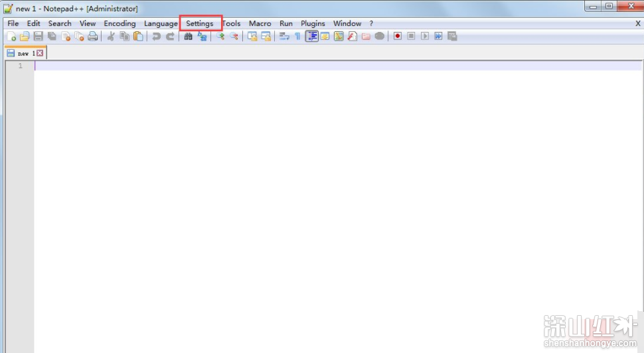Undo the last action via toolbar
644x353 pixels.
click(156, 37)
